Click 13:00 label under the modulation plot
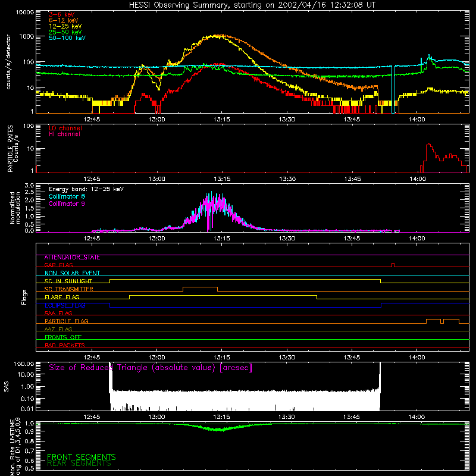Image resolution: width=476 pixels, height=476 pixels. [x=156, y=239]
